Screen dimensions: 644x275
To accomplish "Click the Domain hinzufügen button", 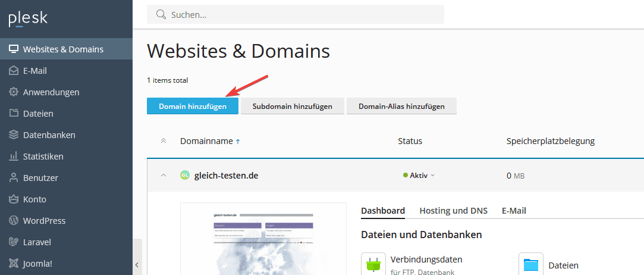I will coord(193,107).
